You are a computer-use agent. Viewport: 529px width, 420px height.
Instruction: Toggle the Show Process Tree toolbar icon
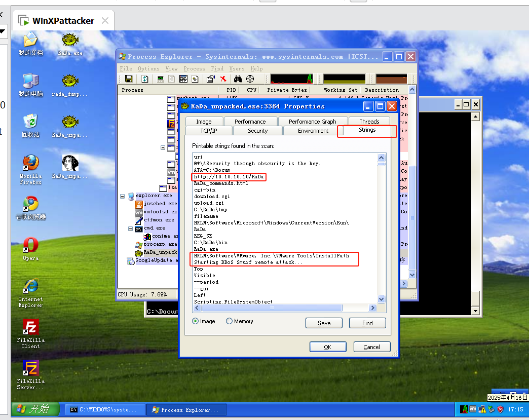172,79
